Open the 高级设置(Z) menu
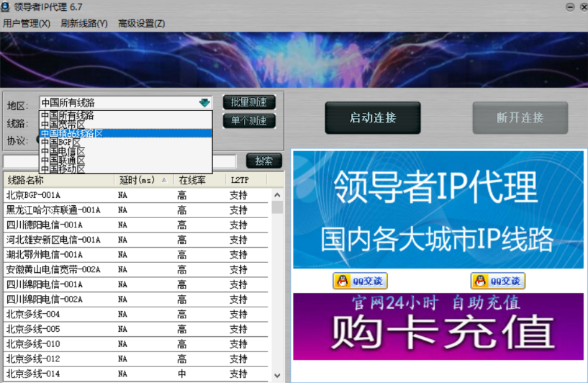This screenshot has width=588, height=383. (141, 23)
